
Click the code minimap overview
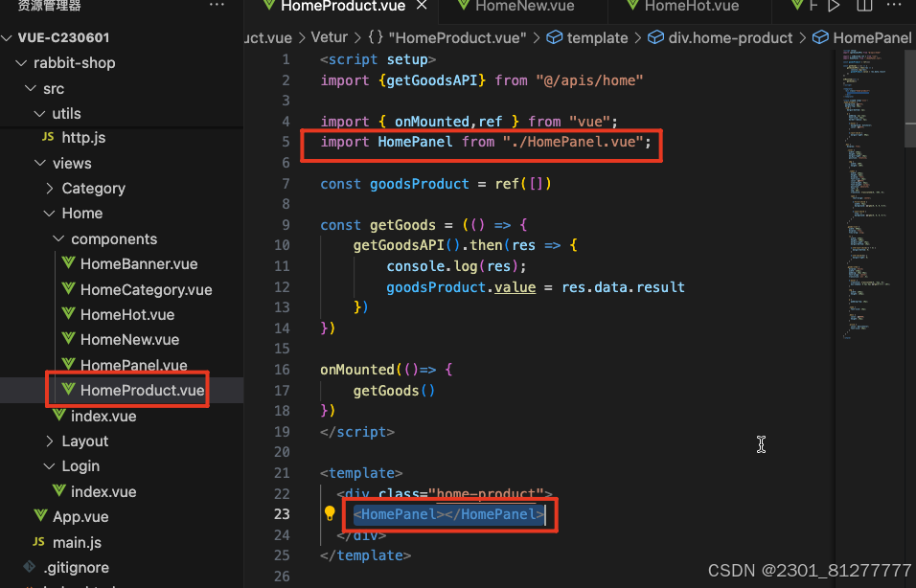pyautogui.click(x=868, y=194)
